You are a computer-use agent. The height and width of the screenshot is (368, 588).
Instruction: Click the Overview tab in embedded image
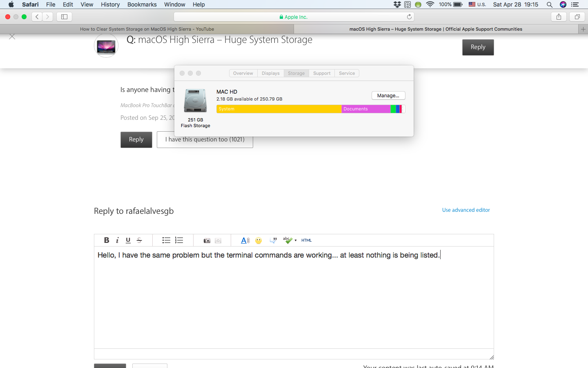coord(243,73)
